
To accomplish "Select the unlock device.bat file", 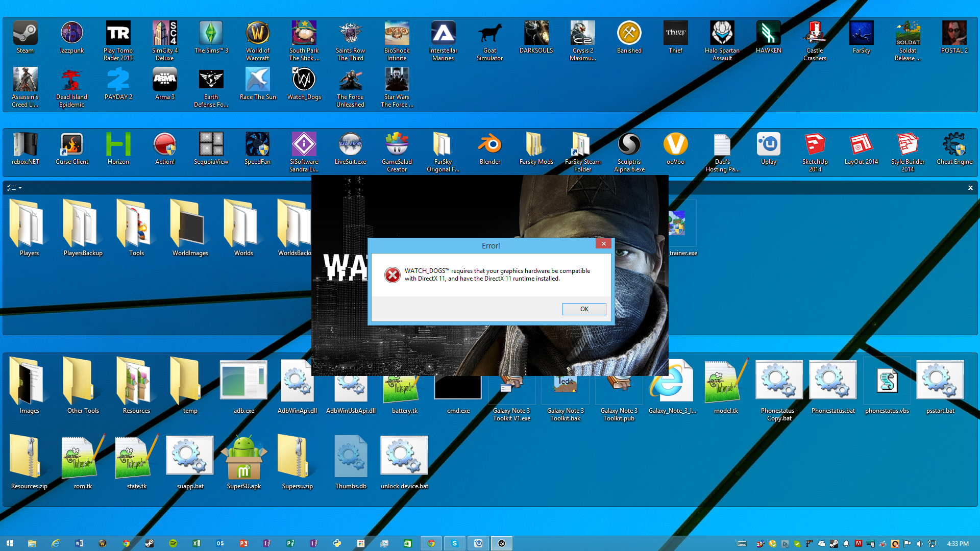I will pos(404,457).
